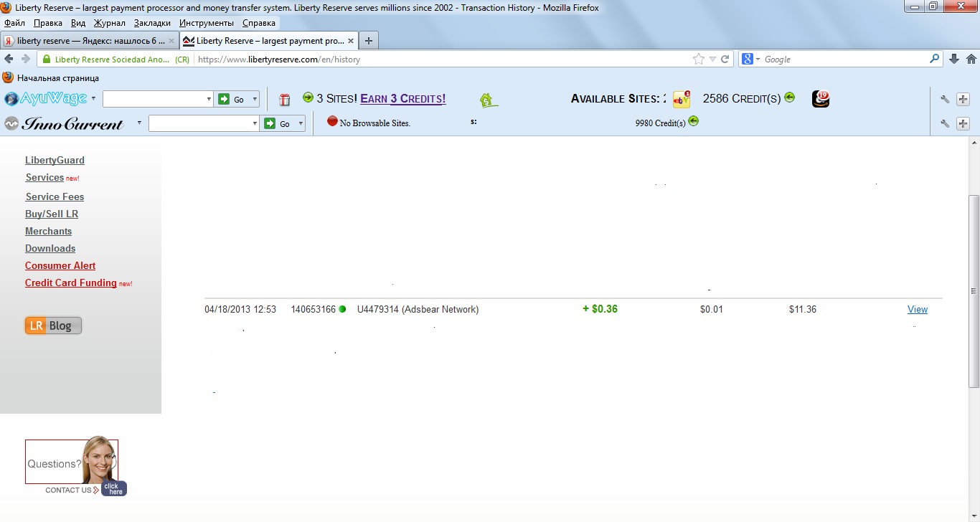Open the Consumer Alert link
The width and height of the screenshot is (980, 522).
(60, 265)
